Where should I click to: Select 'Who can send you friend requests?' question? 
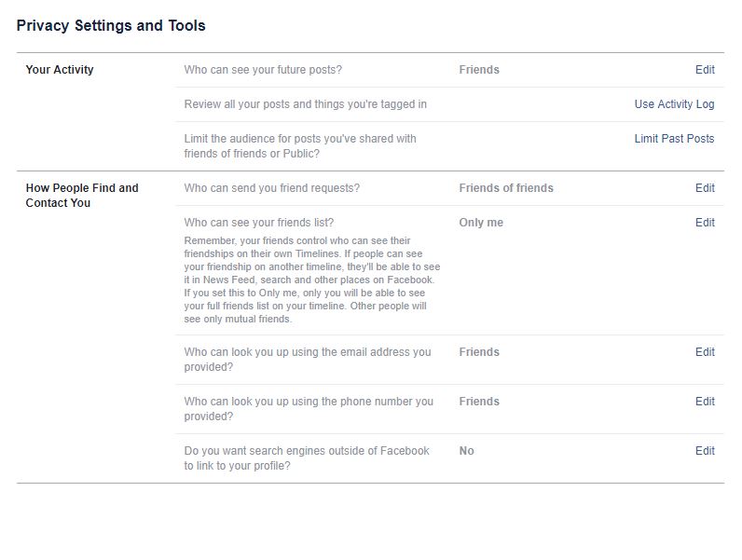(x=271, y=188)
